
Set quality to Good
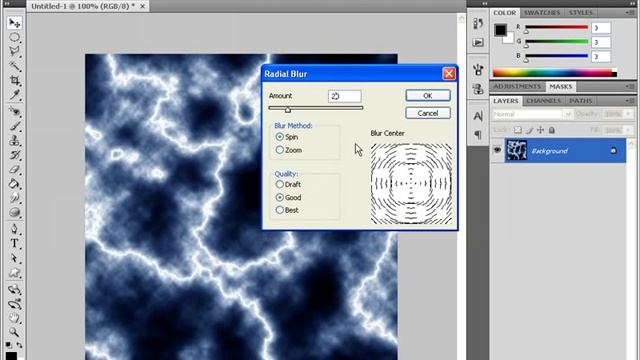click(x=280, y=198)
